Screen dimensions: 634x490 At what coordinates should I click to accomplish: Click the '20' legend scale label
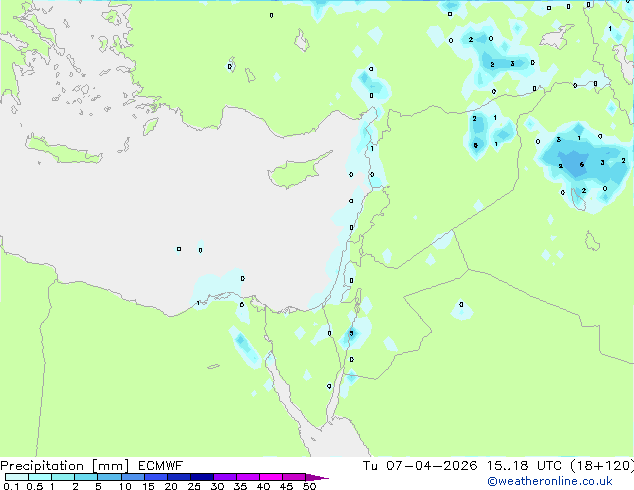pyautogui.click(x=171, y=486)
